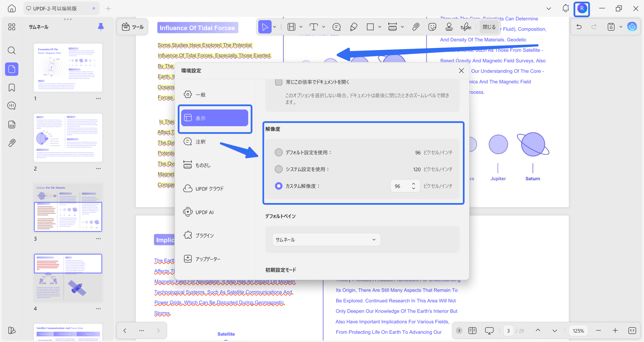Open the signature tool
Viewport: 644px width, 342px height.
tap(466, 27)
